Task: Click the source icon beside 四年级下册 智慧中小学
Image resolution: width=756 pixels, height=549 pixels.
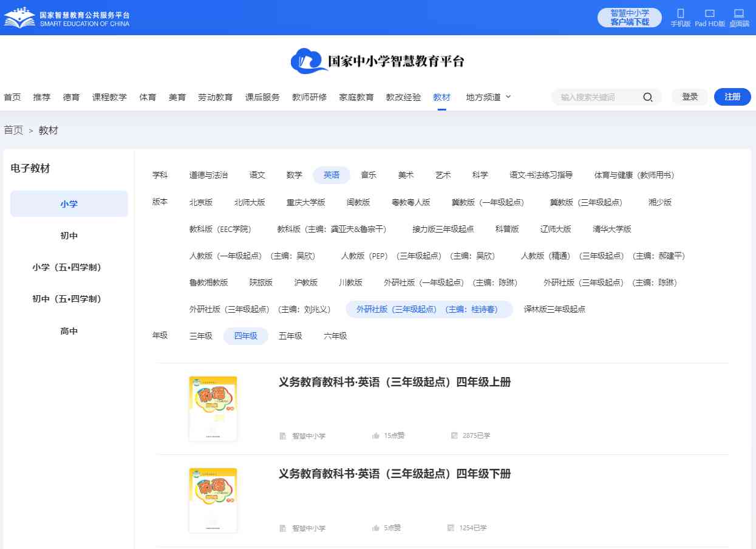Action: pyautogui.click(x=282, y=528)
